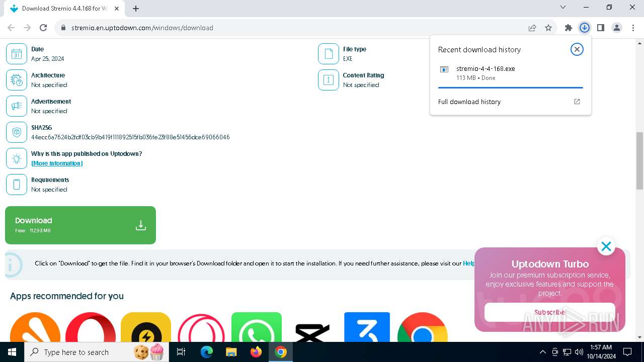Screen dimensions: 644x362
Task: Open Task View on the taskbar
Action: 181,352
